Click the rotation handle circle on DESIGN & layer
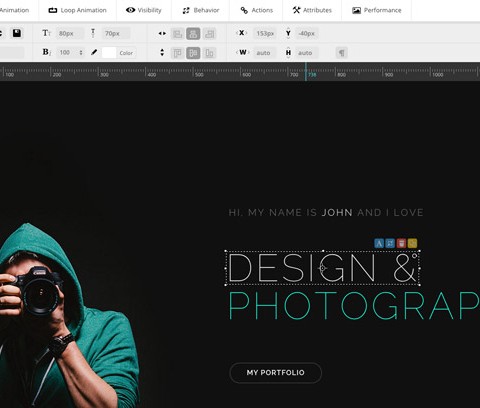 pyautogui.click(x=414, y=256)
